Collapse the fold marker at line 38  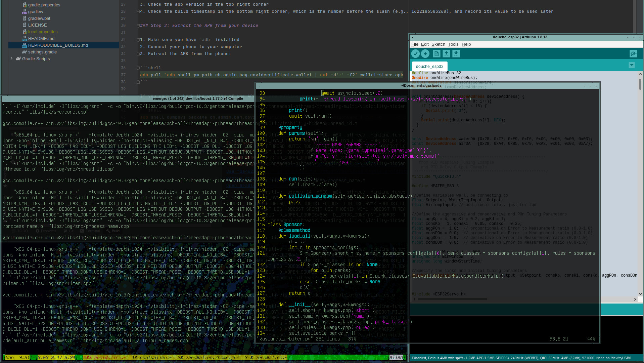click(x=138, y=82)
